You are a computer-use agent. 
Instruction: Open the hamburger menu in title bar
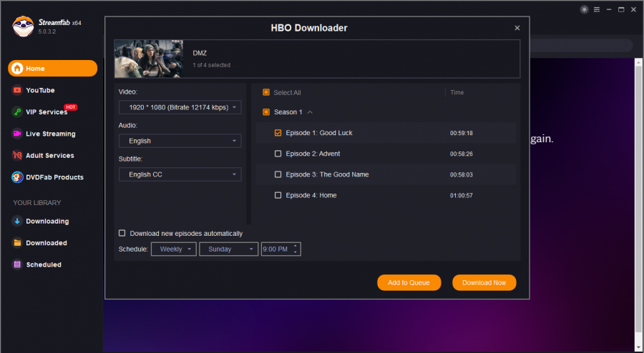click(597, 9)
